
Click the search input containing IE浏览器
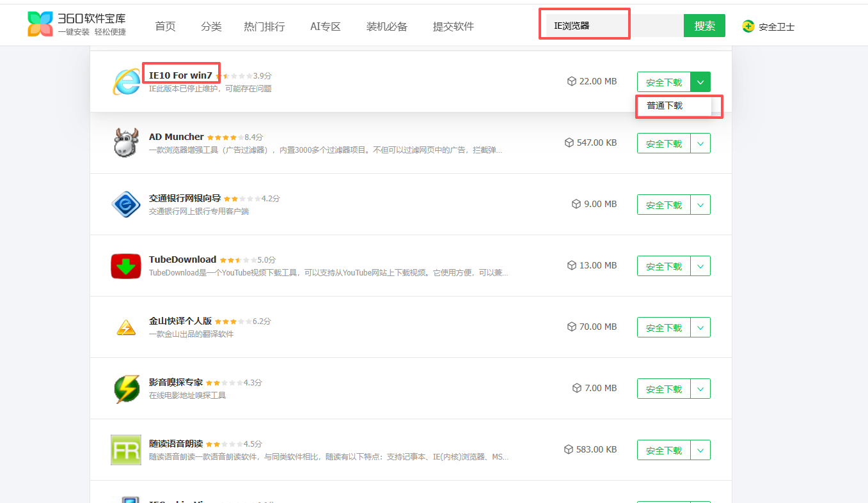click(611, 26)
